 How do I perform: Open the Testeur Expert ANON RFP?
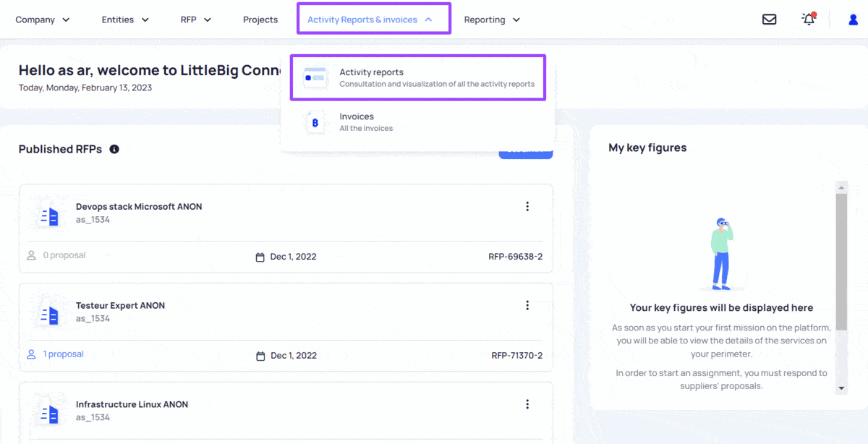(x=120, y=305)
